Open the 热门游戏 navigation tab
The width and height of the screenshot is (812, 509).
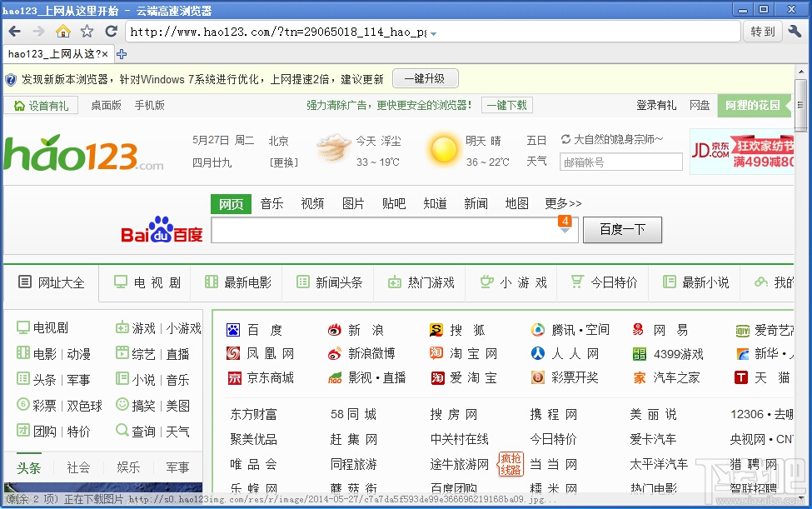point(421,282)
